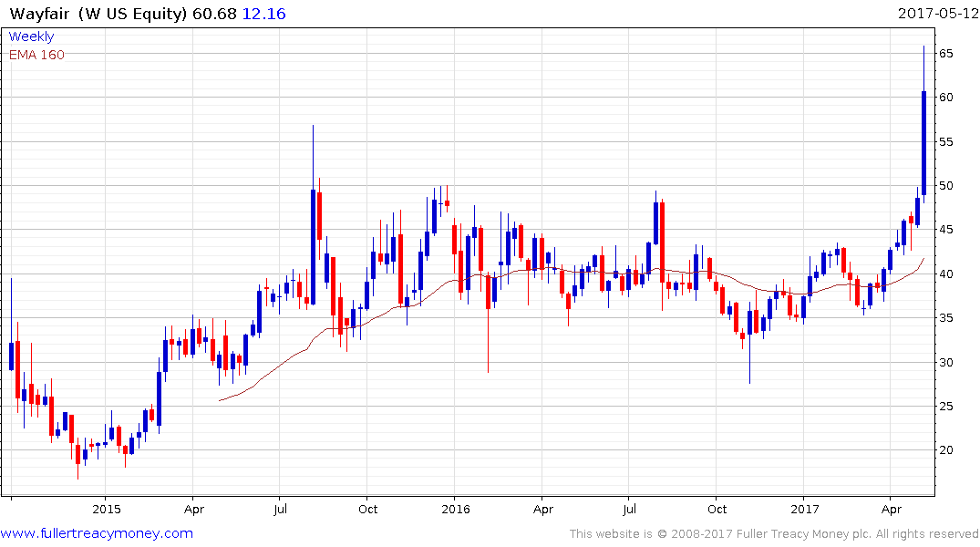Click the 2017-05-12 date label
Screen dimensions: 980x547
pyautogui.click(x=938, y=13)
